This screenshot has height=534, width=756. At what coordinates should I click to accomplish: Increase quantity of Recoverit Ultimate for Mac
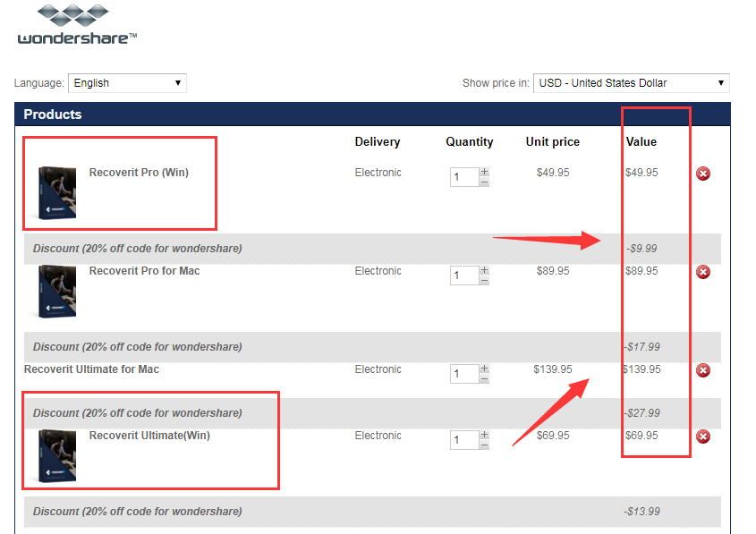tap(485, 369)
